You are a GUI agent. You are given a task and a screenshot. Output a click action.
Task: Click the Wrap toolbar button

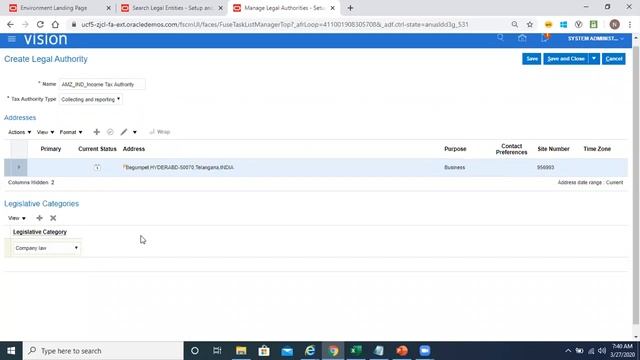coord(160,132)
